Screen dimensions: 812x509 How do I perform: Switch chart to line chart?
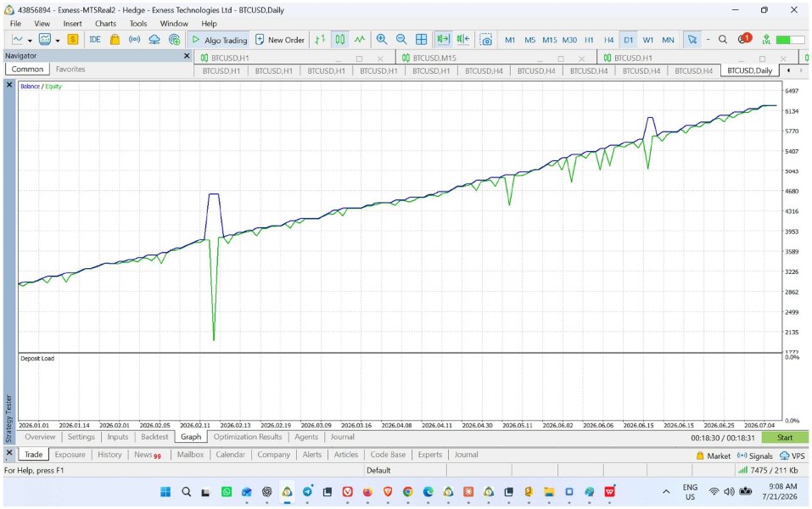360,39
